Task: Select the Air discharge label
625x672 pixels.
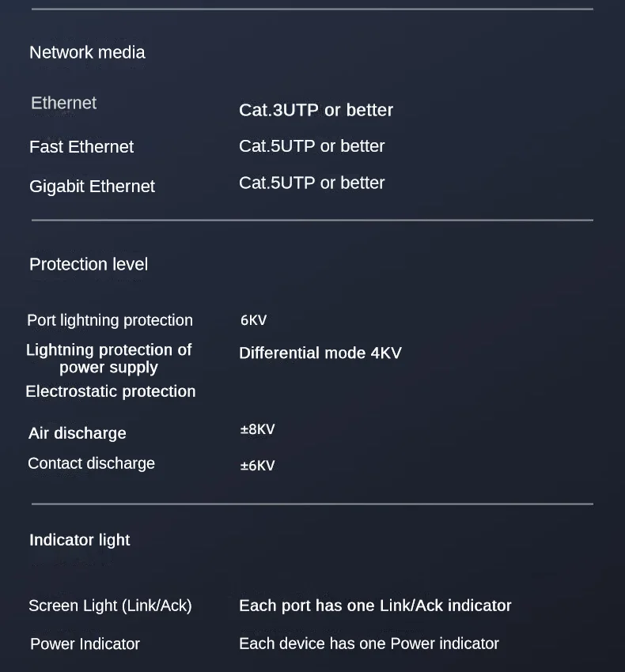Action: point(78,433)
